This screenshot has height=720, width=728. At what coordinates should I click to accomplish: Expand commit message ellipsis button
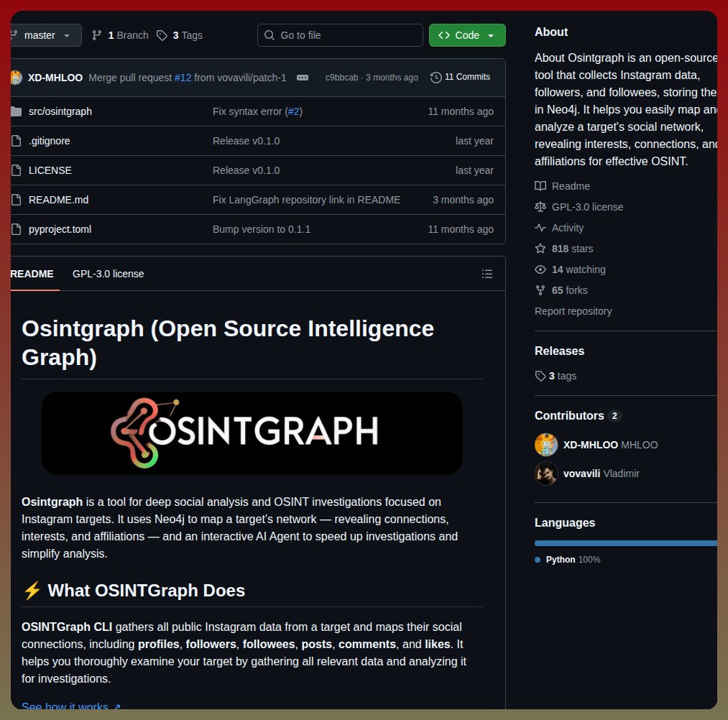pos(303,78)
